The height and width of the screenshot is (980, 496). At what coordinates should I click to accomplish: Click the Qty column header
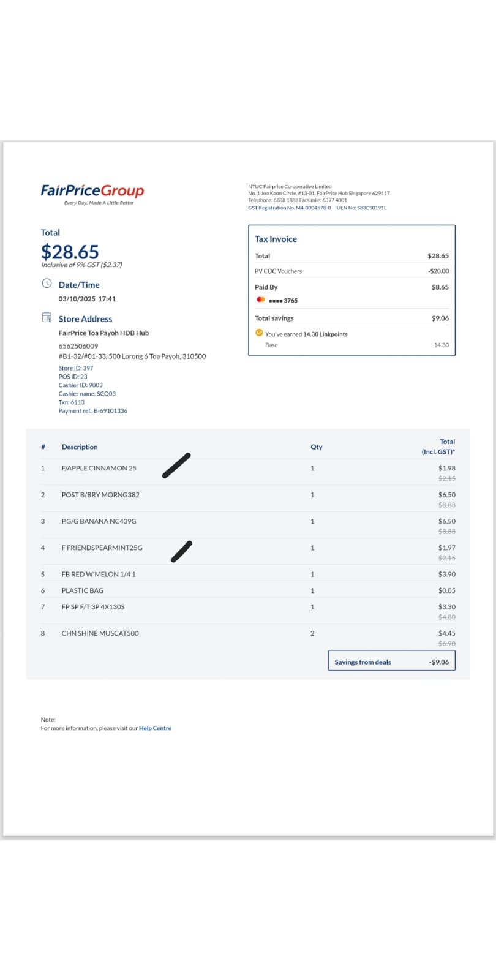pos(317,447)
